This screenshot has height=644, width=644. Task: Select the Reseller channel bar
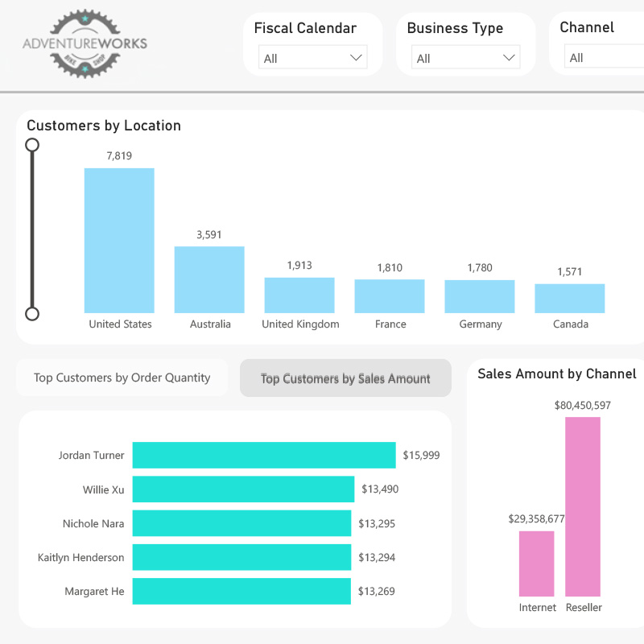pyautogui.click(x=583, y=506)
